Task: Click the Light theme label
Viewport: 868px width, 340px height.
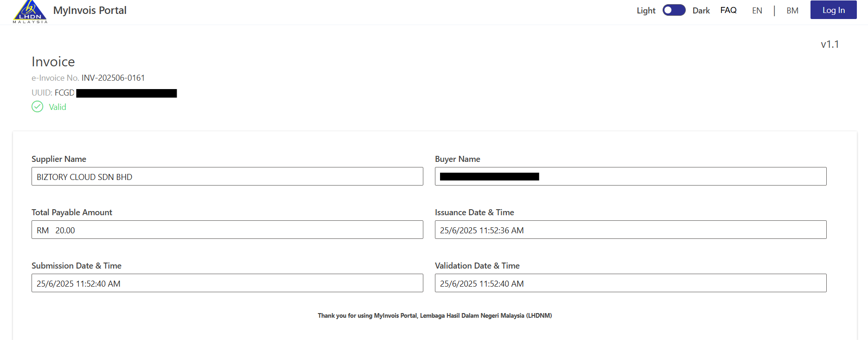Action: (x=646, y=11)
